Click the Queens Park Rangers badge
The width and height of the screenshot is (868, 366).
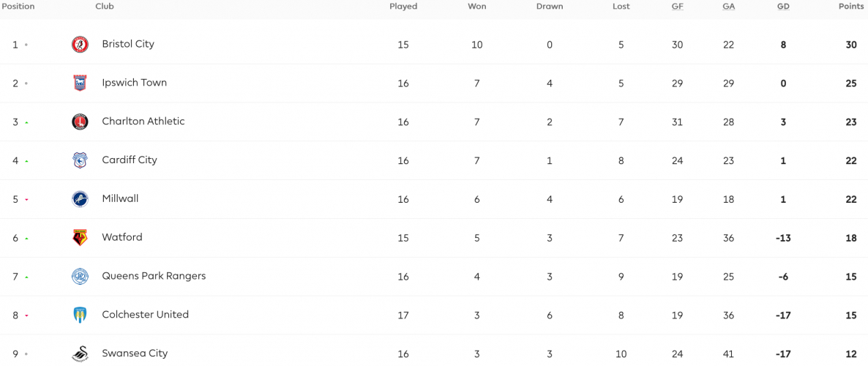[x=80, y=277]
